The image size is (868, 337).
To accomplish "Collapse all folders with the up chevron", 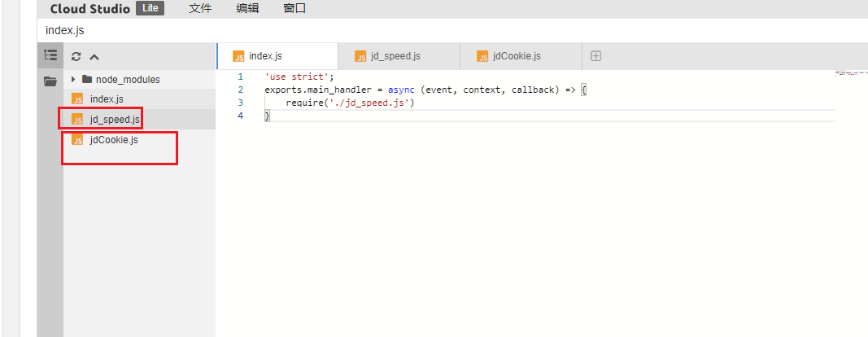I will tap(94, 57).
